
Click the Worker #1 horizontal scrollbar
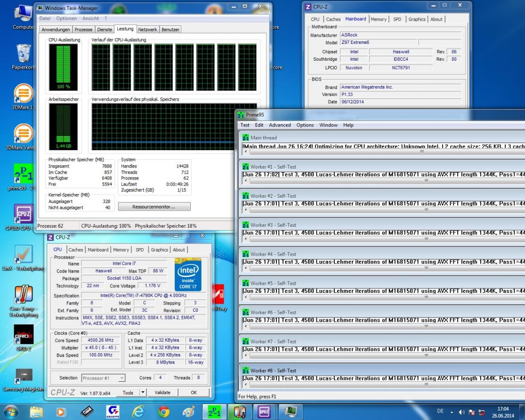(384, 180)
